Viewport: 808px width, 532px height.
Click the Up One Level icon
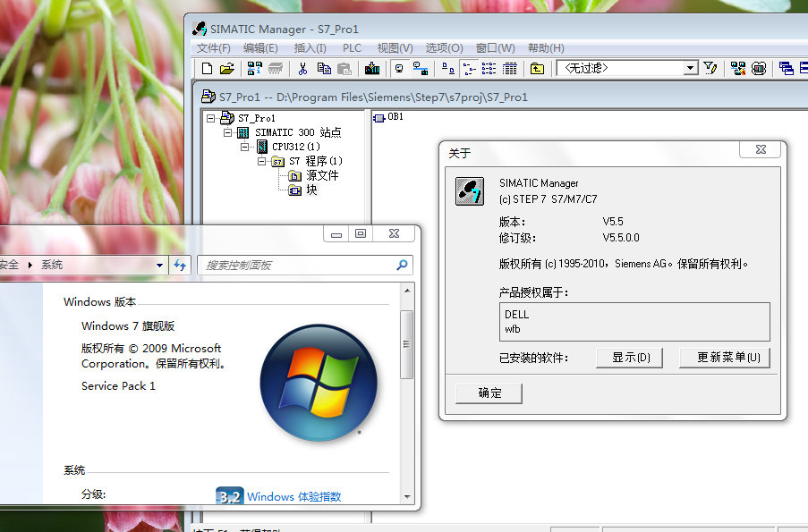coord(537,68)
